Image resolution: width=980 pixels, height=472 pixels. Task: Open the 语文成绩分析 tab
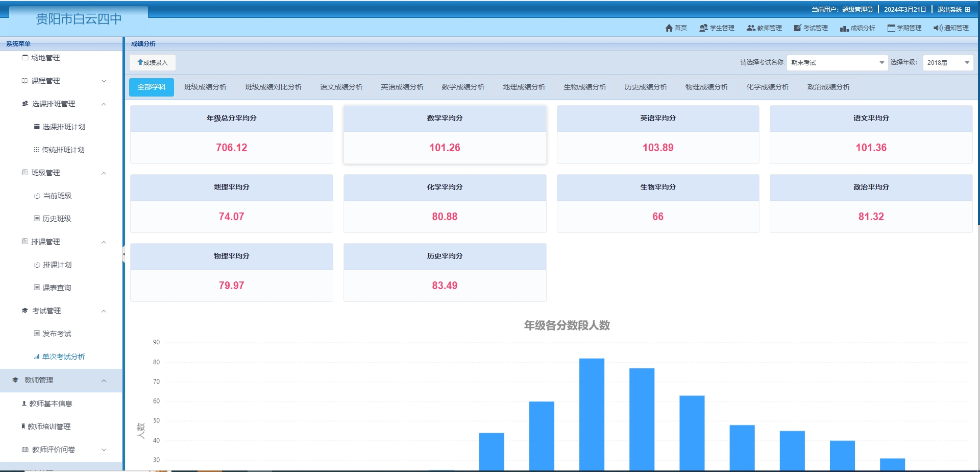(x=341, y=87)
